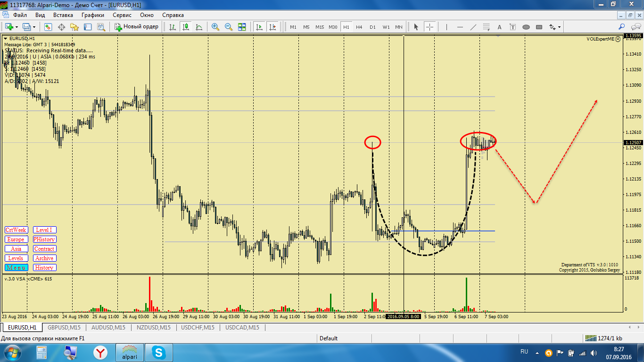Switch chart to bar chart type
This screenshot has height=362, width=644.
point(173,27)
